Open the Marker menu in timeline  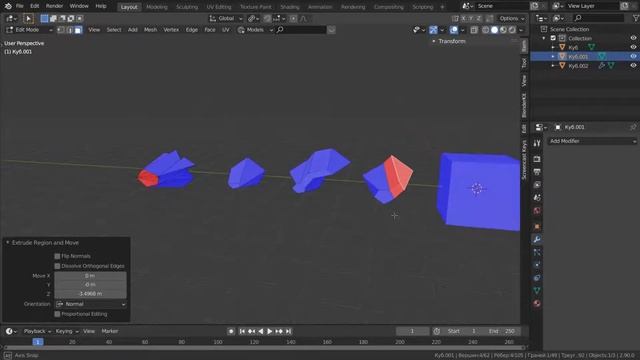click(110, 331)
